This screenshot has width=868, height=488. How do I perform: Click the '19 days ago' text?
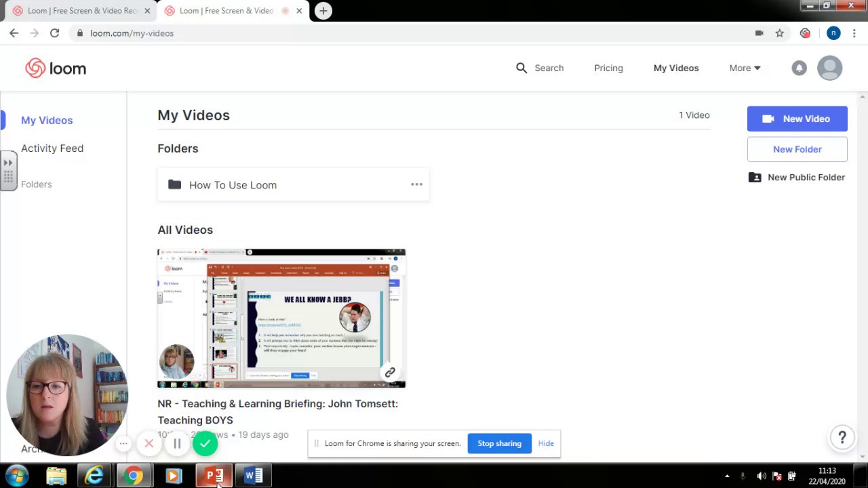262,434
